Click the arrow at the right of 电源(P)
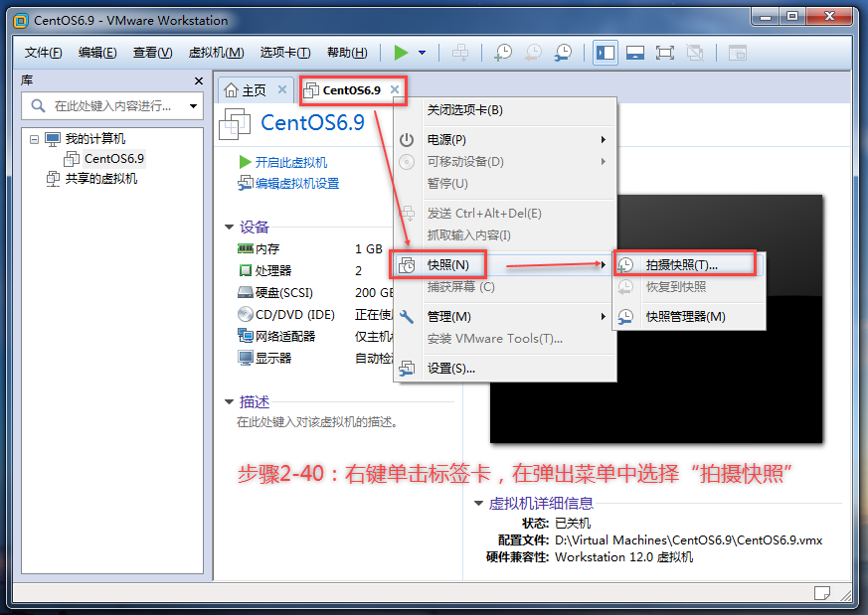Viewport: 868px width, 615px height. (x=604, y=140)
